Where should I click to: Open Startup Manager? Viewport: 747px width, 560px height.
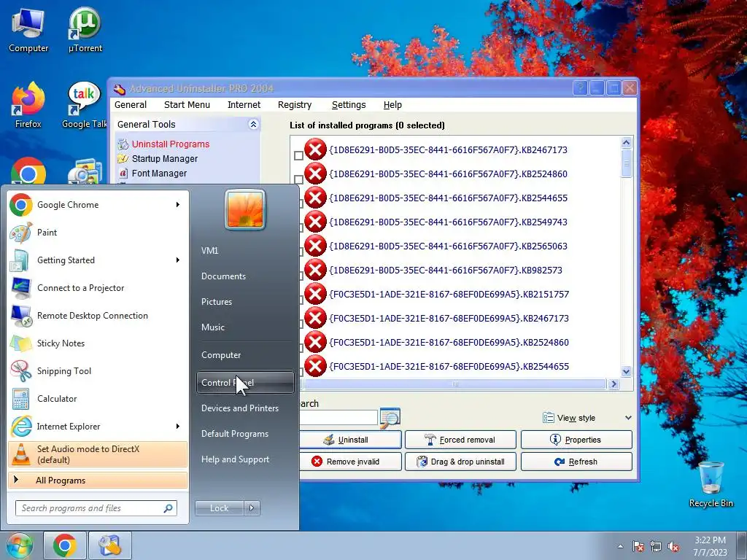164,158
